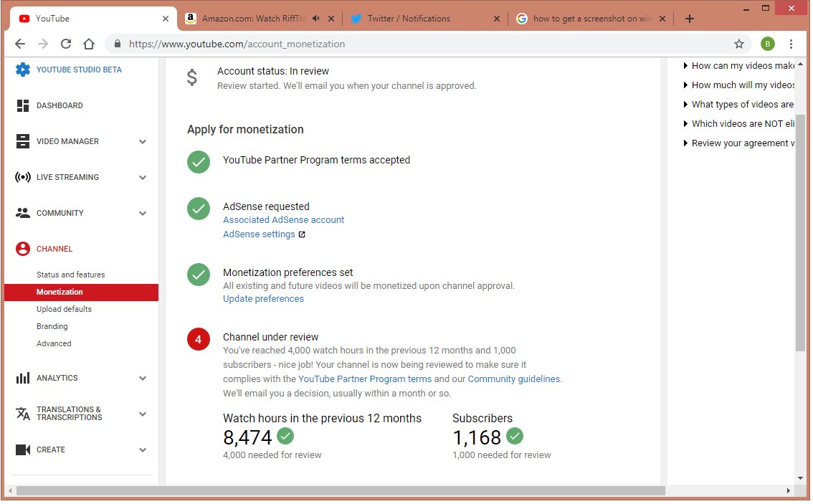The height and width of the screenshot is (504, 813).
Task: Click the horizontal scrollbar thumb
Action: click(x=341, y=492)
